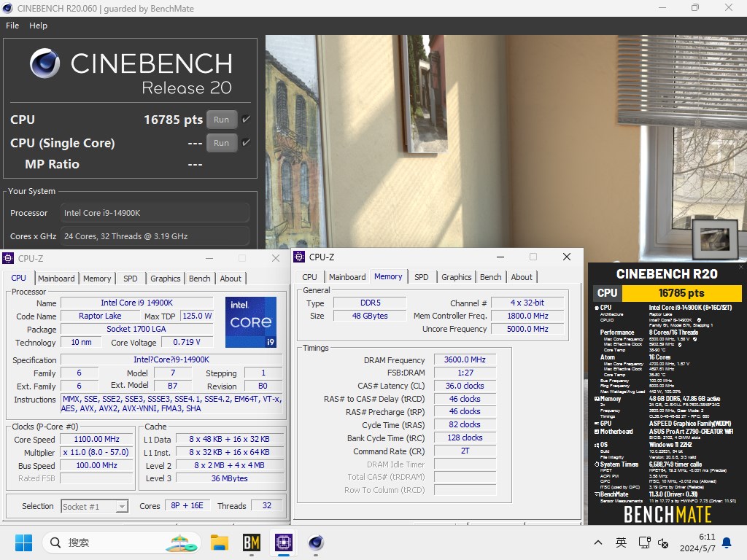Minimize the right CPU-Z window
The height and width of the screenshot is (560, 747).
[500, 257]
